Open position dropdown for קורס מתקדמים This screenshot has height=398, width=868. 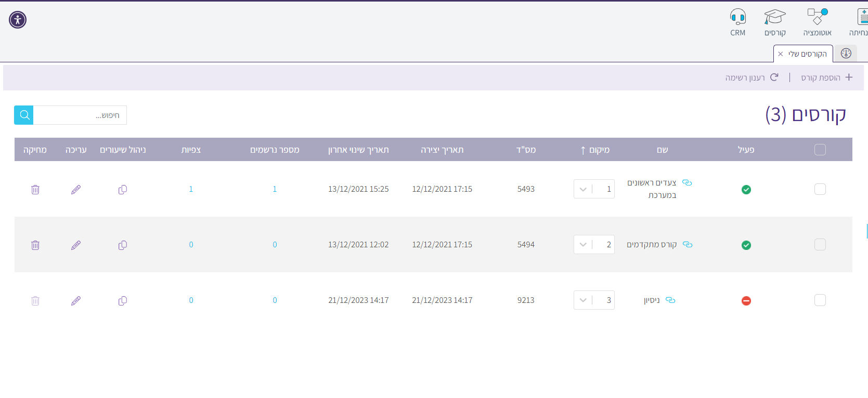click(583, 245)
